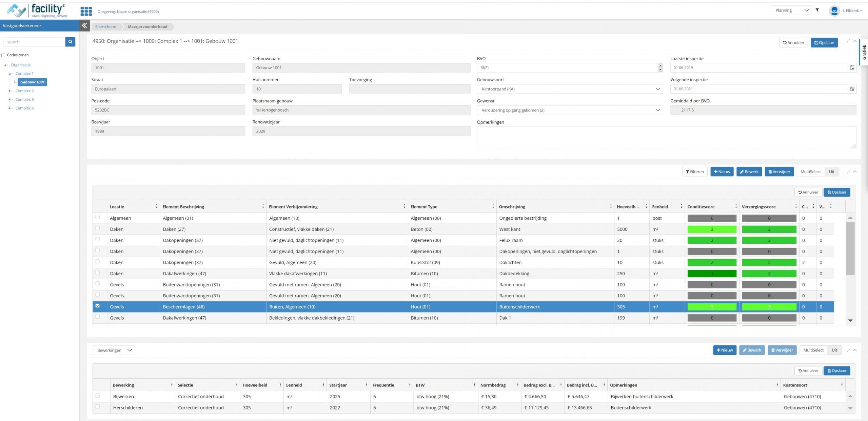
Task: Click the Filteren button
Action: pos(694,172)
